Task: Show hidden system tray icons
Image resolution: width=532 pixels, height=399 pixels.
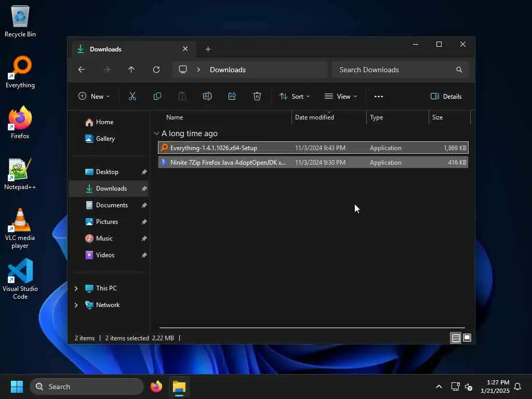Action: [438, 387]
